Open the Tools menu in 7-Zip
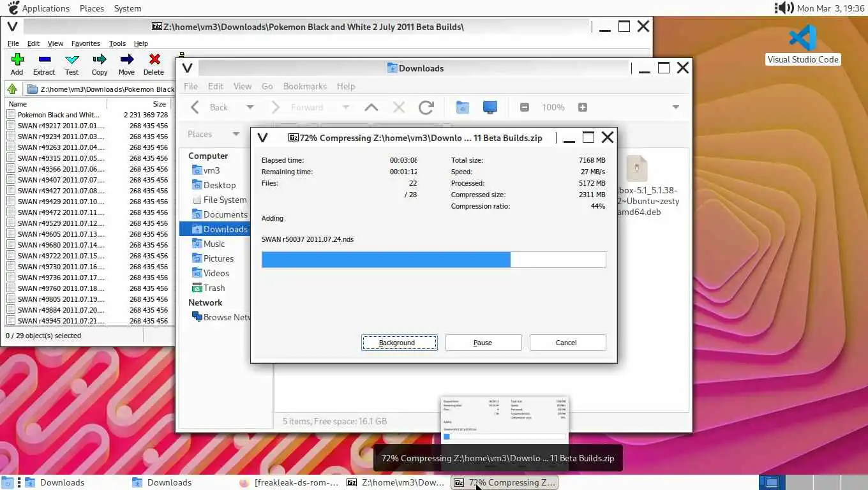868x490 pixels. click(117, 43)
